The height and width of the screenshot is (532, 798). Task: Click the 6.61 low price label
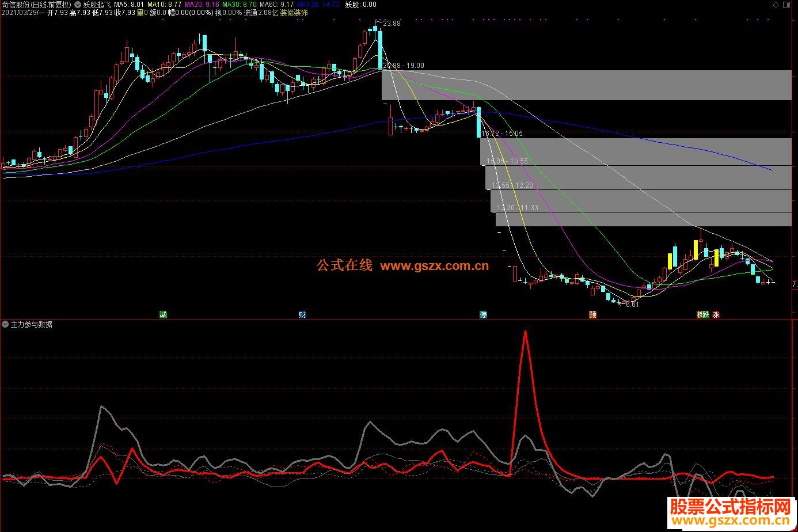pyautogui.click(x=632, y=305)
